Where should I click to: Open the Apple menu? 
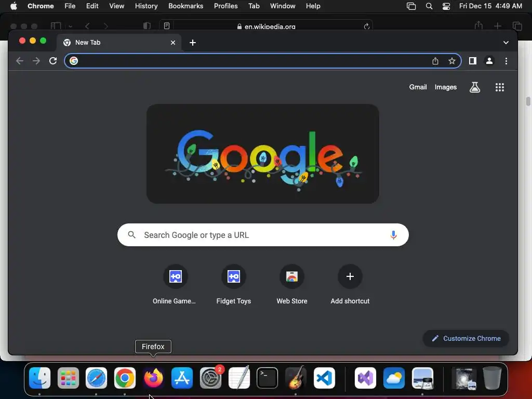coord(14,6)
